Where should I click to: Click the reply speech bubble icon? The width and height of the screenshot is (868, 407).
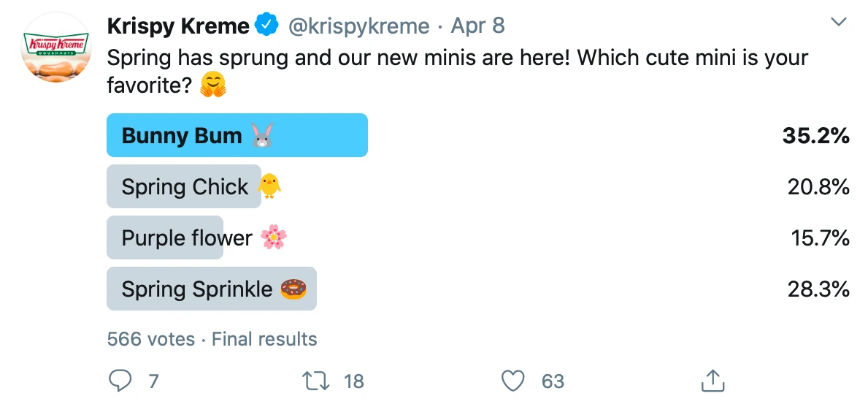(x=120, y=380)
